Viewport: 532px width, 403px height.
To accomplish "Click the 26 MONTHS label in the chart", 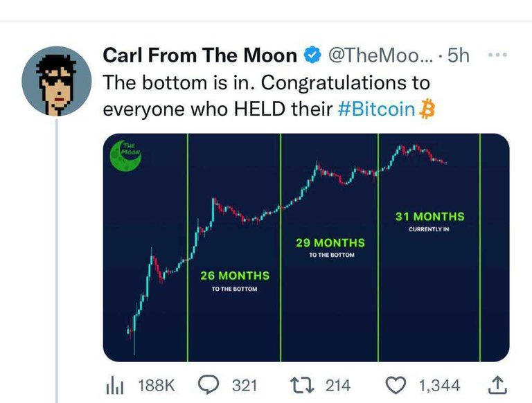I will pyautogui.click(x=234, y=276).
